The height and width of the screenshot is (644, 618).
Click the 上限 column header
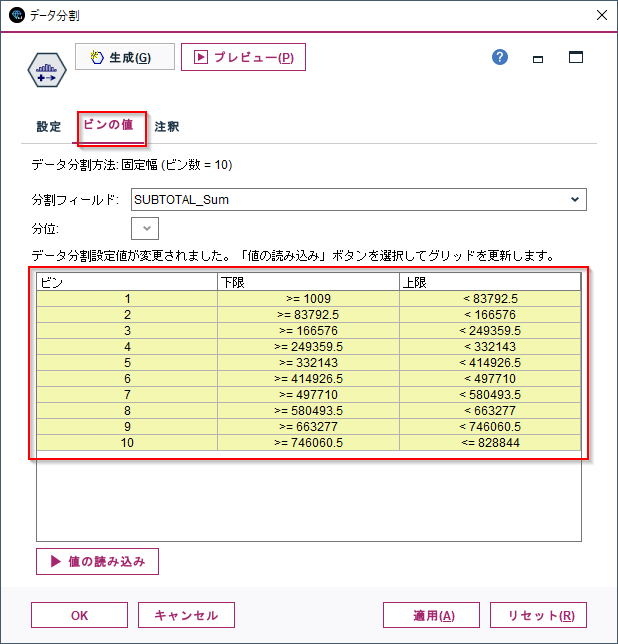click(x=490, y=282)
